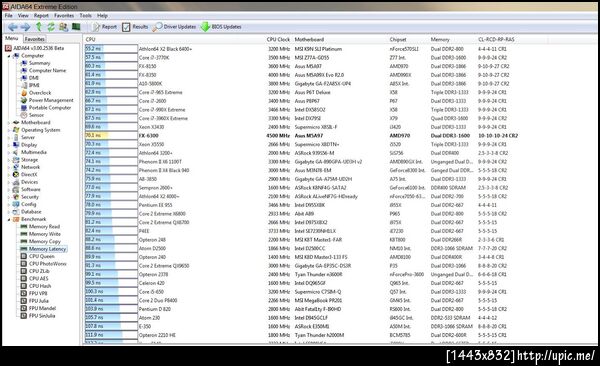
Task: Sort by the CPU Clock column header
Action: click(278, 39)
